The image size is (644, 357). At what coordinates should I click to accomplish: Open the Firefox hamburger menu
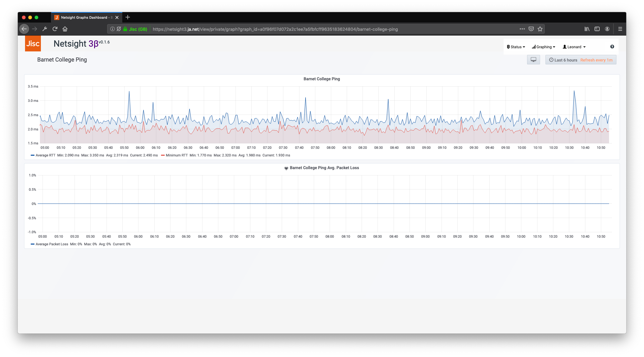tap(620, 29)
